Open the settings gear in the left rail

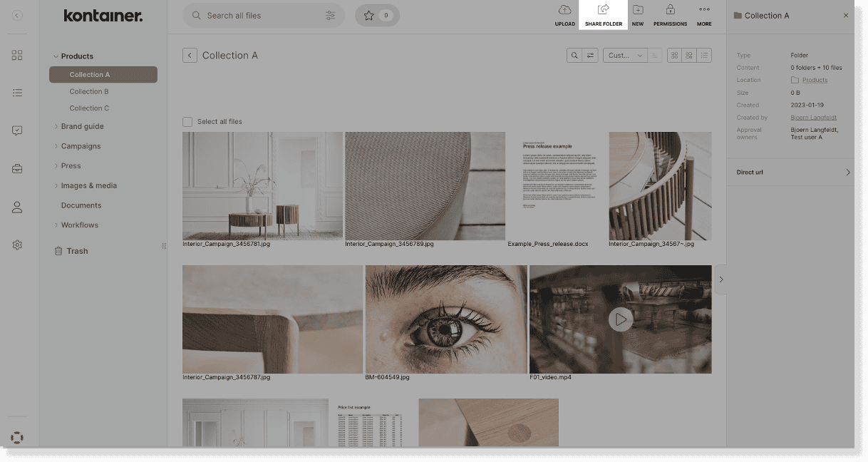coord(16,245)
